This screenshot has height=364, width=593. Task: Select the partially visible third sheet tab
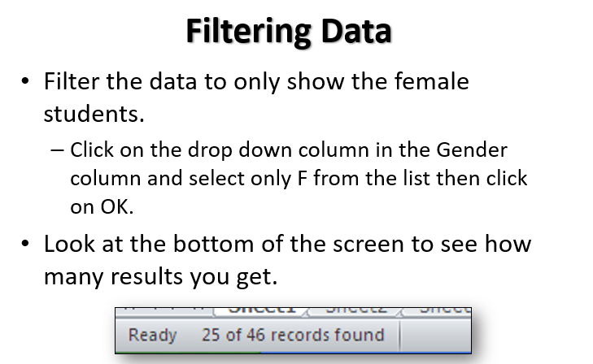coord(444,310)
